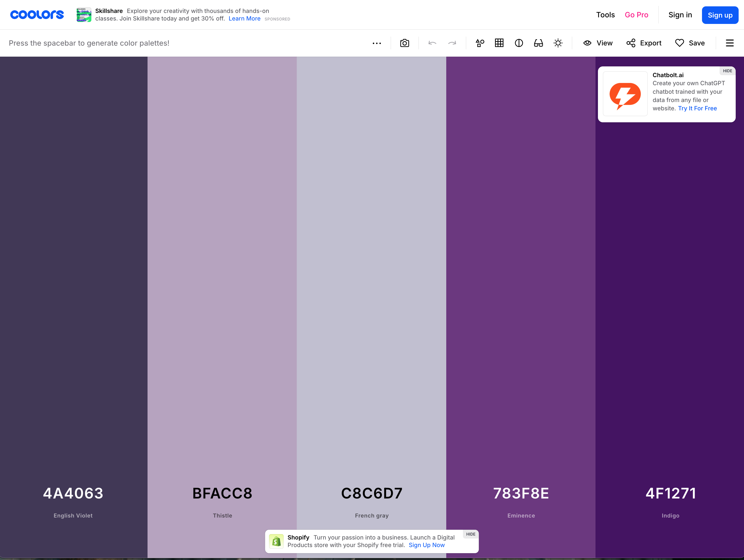
Task: Hide the Chatbolt.ai ad
Action: (x=727, y=71)
